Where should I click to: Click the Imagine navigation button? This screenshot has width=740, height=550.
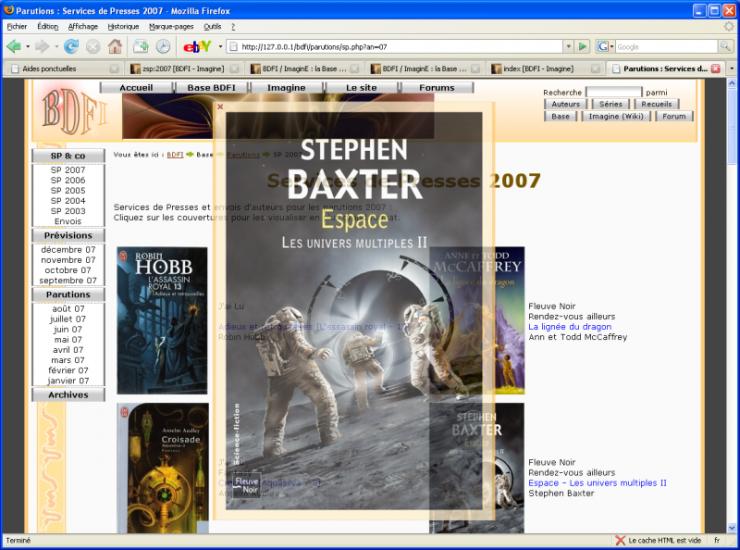[x=286, y=87]
